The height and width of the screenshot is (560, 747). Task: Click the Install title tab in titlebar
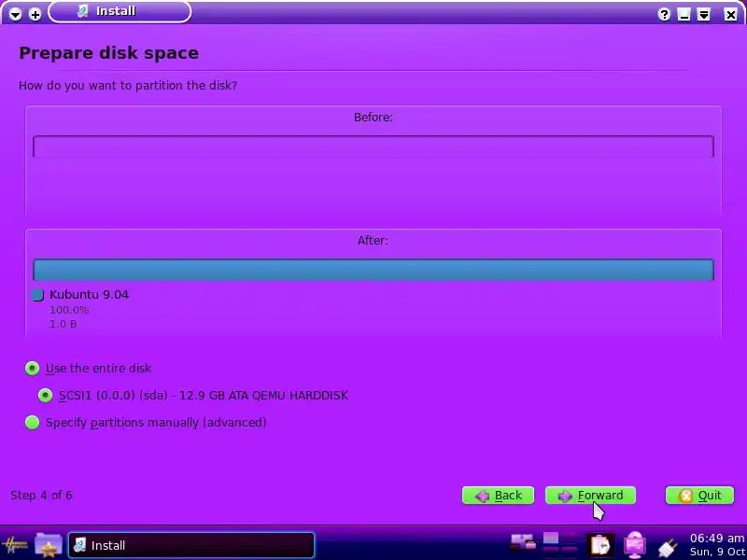point(120,11)
